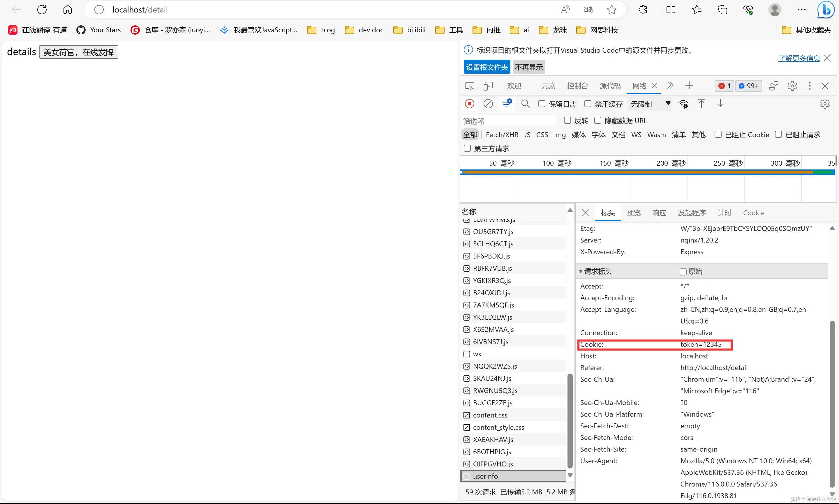Toggle the network filter icon
This screenshot has height=504, width=839.
[x=507, y=103]
